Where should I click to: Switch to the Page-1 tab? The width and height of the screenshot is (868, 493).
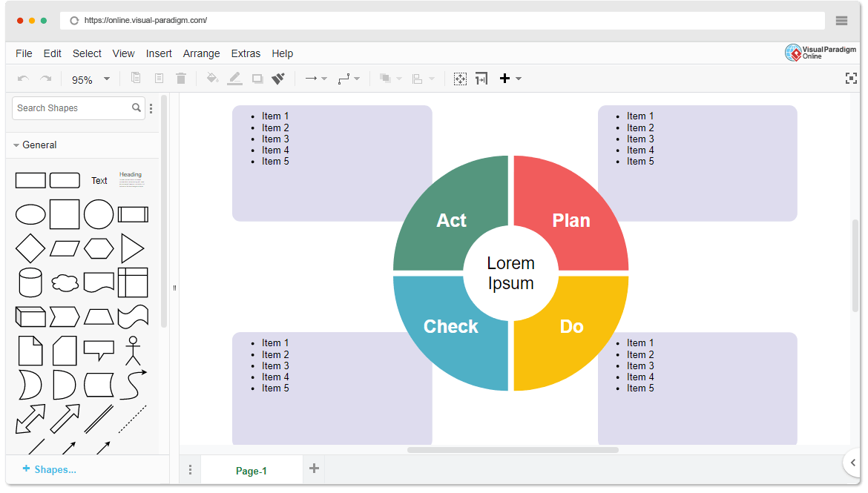251,471
